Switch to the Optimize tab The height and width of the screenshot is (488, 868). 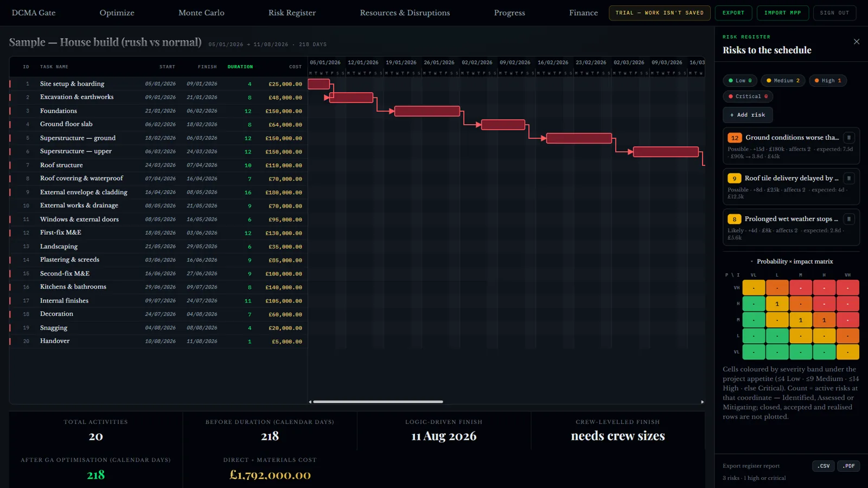[117, 13]
